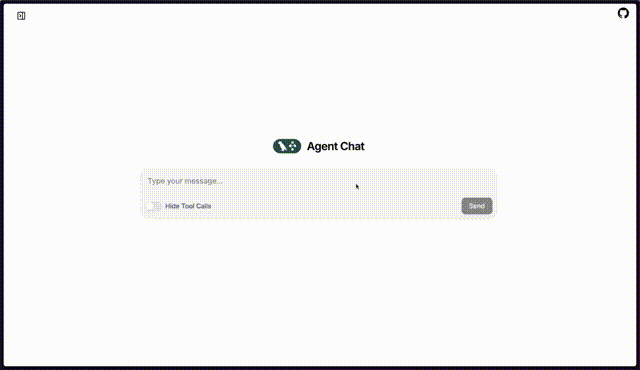Open the GitHub repository icon
The image size is (640, 370).
(x=623, y=13)
